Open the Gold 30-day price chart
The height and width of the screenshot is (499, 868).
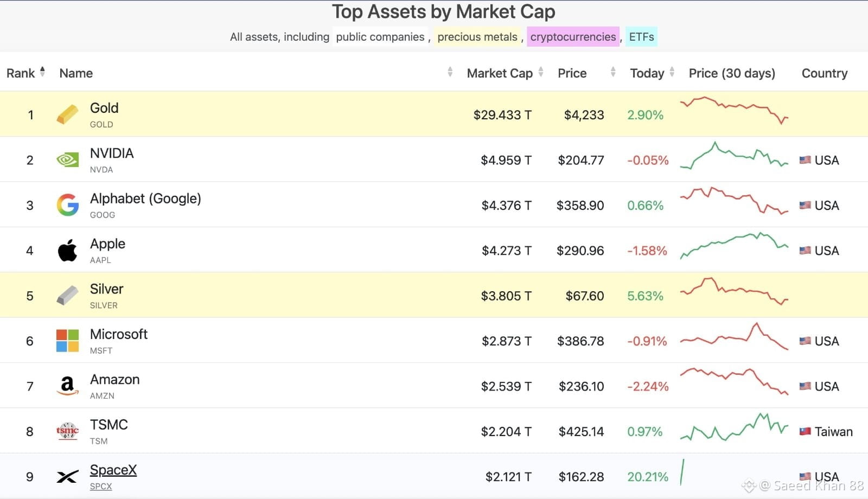coord(734,110)
